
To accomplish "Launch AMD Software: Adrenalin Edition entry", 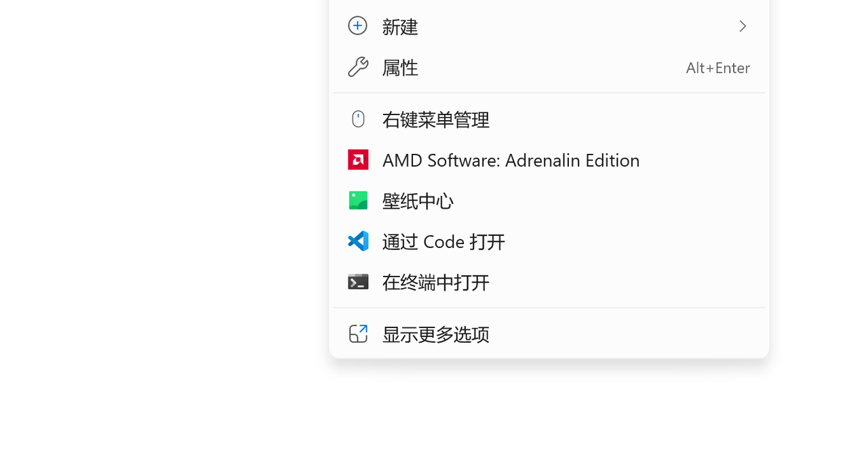I will click(x=549, y=160).
